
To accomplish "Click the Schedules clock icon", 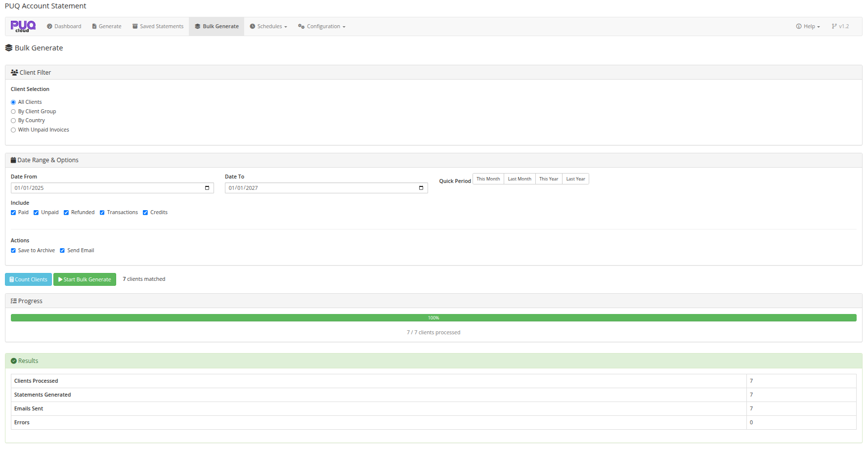I will click(253, 27).
